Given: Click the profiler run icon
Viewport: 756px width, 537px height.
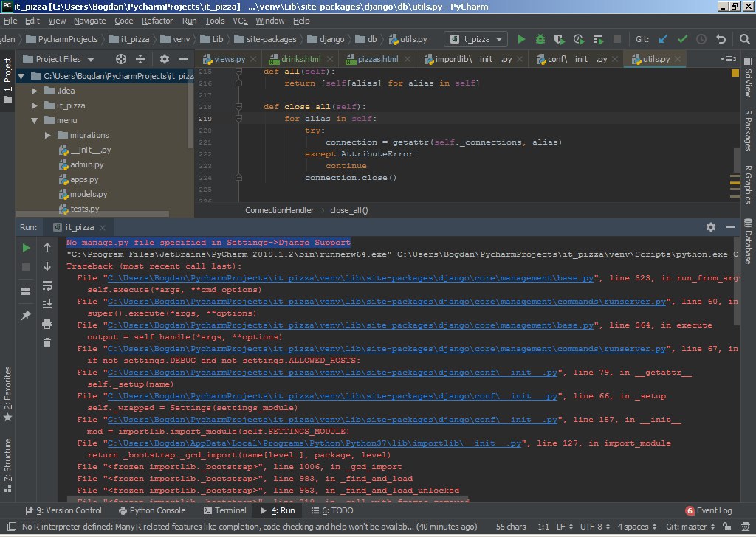Looking at the screenshot, I should pos(579,40).
